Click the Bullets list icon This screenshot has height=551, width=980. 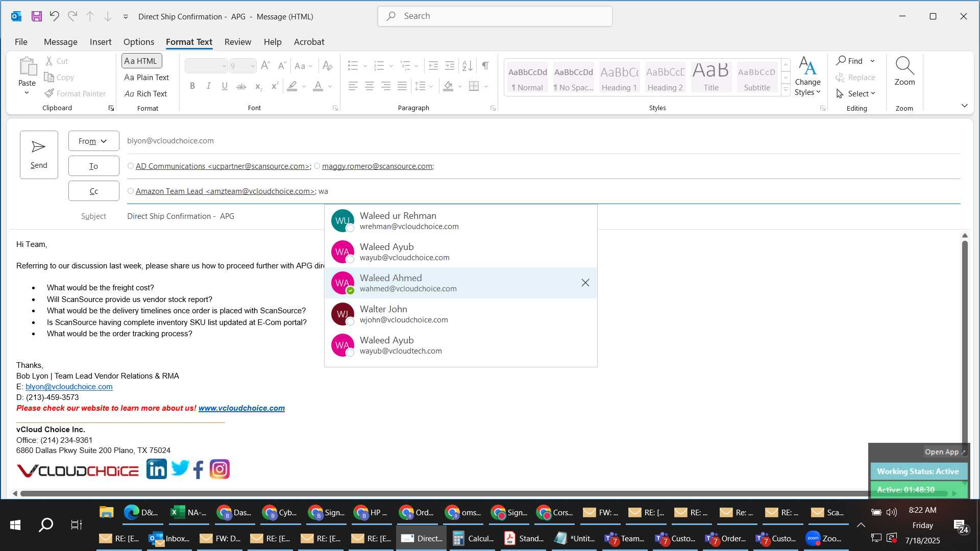(353, 65)
